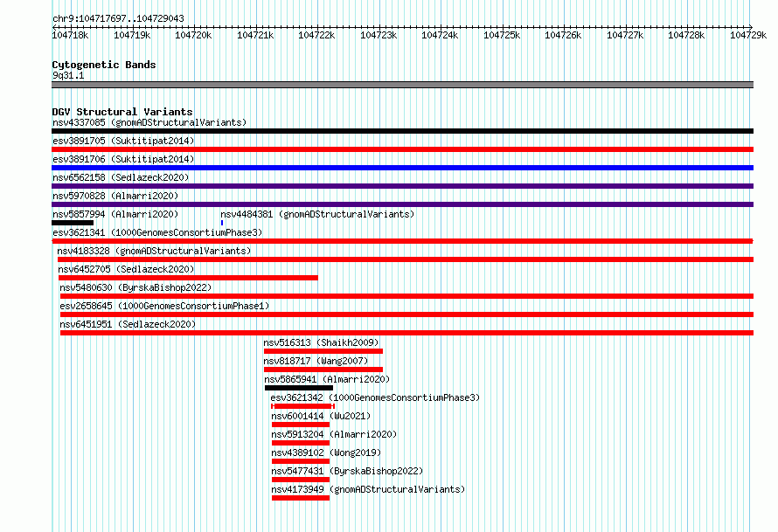The image size is (778, 532).
Task: Select short black nsv5857994 bar
Action: coord(73,223)
